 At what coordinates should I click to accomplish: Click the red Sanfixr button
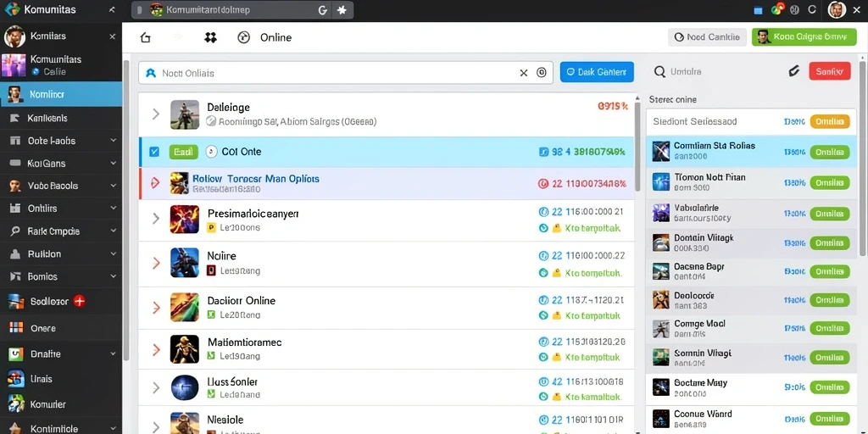click(829, 71)
